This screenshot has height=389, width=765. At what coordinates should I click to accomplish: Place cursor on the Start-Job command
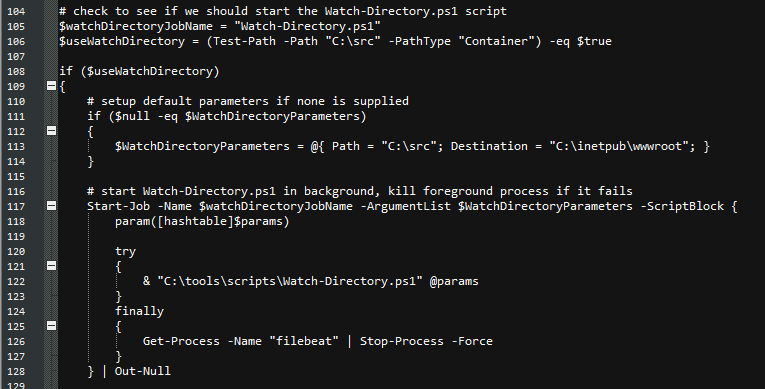tap(119, 206)
